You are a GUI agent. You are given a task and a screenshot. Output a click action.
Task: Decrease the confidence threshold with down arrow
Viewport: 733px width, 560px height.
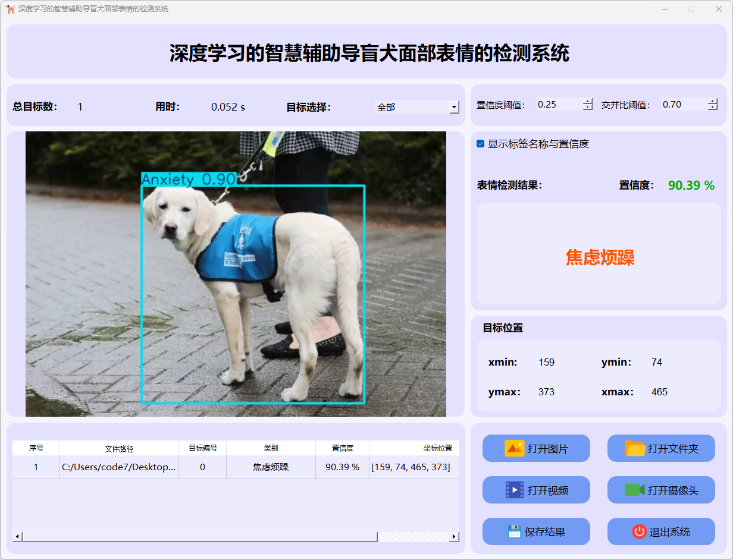point(588,108)
